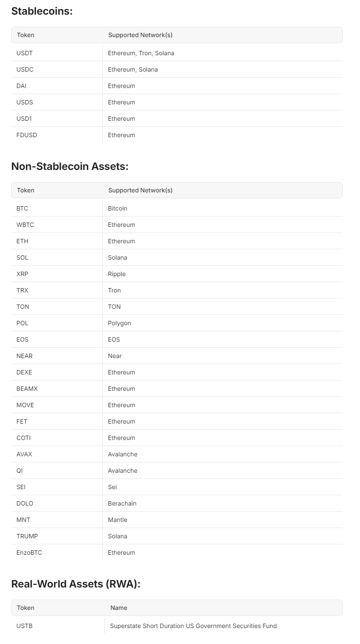The height and width of the screenshot is (644, 360).
Task: Select the WBTC token row
Action: coord(177,225)
